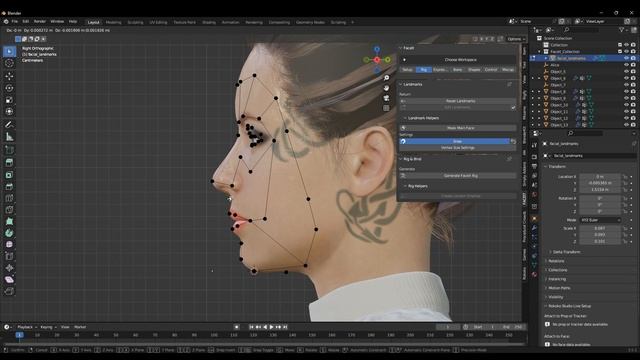Viewport: 640px width, 360px height.
Task: Click the Scale X value field
Action: click(x=600, y=229)
